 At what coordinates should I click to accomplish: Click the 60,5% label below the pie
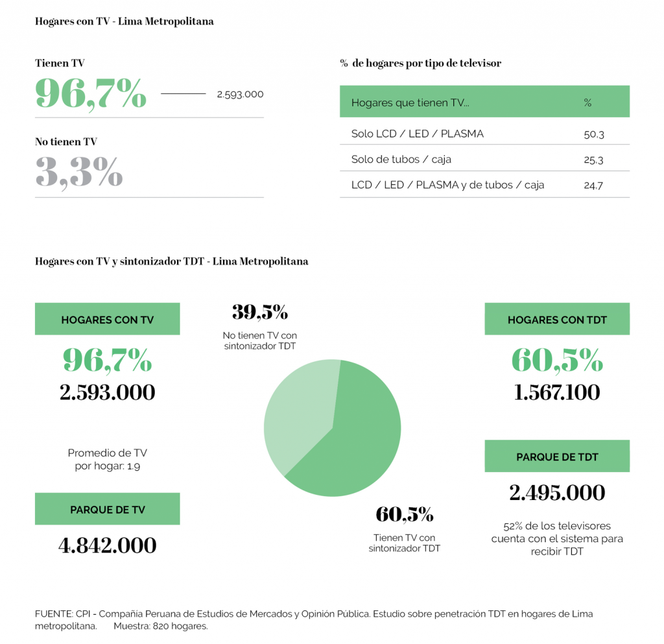(x=405, y=515)
